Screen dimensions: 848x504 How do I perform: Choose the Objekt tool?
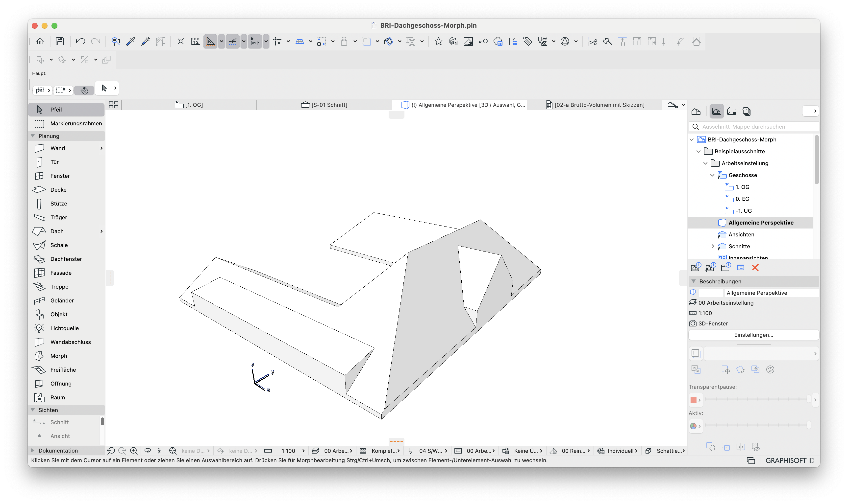(66, 315)
